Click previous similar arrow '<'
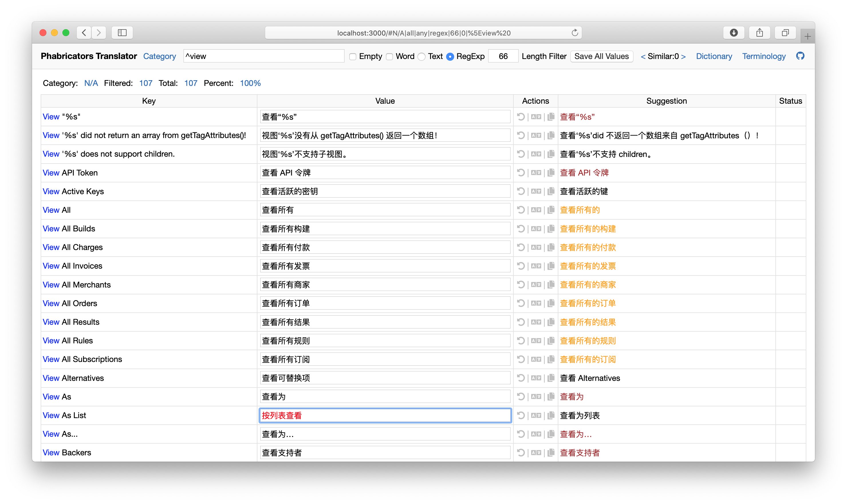Screen dimensions: 847x504 coord(643,56)
